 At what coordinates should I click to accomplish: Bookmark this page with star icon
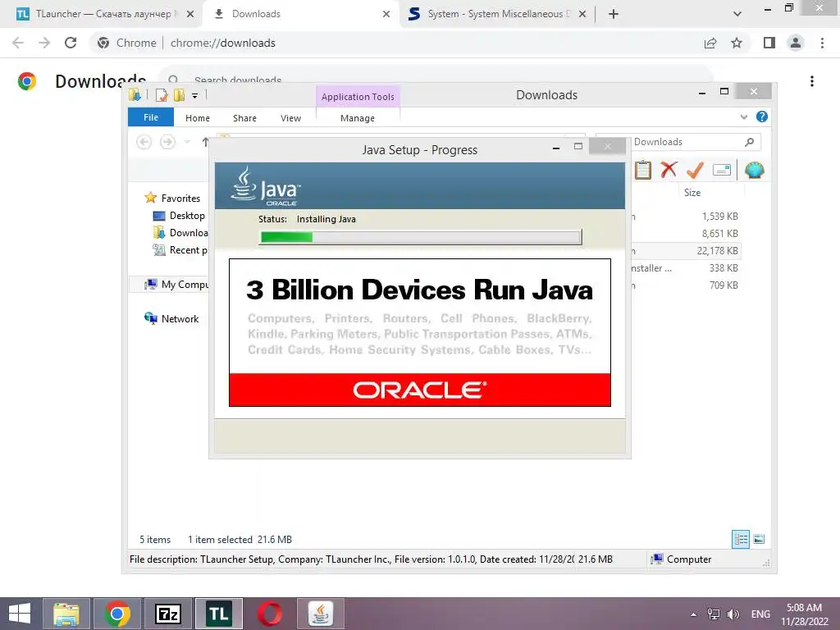pos(737,43)
